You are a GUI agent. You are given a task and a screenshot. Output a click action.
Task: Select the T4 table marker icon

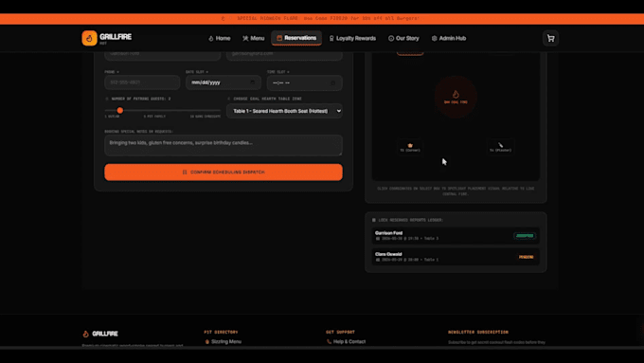500,145
